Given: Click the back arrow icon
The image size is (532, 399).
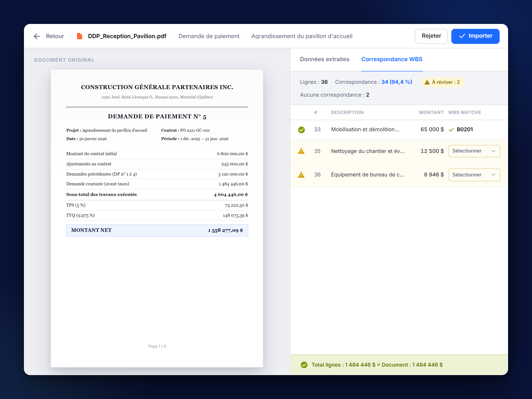Looking at the screenshot, I should coord(37,36).
